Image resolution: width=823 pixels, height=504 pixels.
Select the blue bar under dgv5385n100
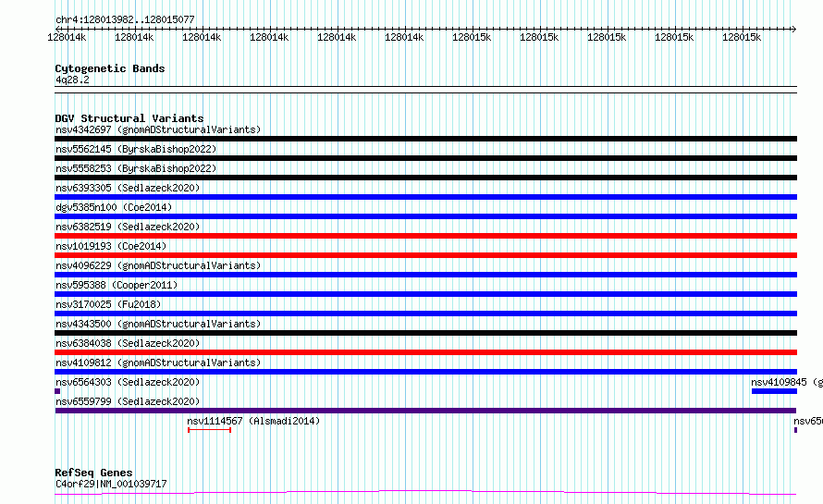(425, 216)
